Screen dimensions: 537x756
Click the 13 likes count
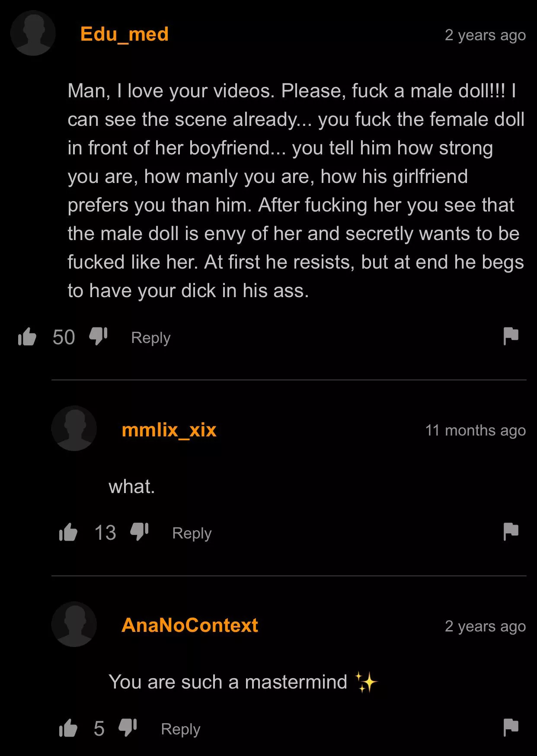[105, 533]
